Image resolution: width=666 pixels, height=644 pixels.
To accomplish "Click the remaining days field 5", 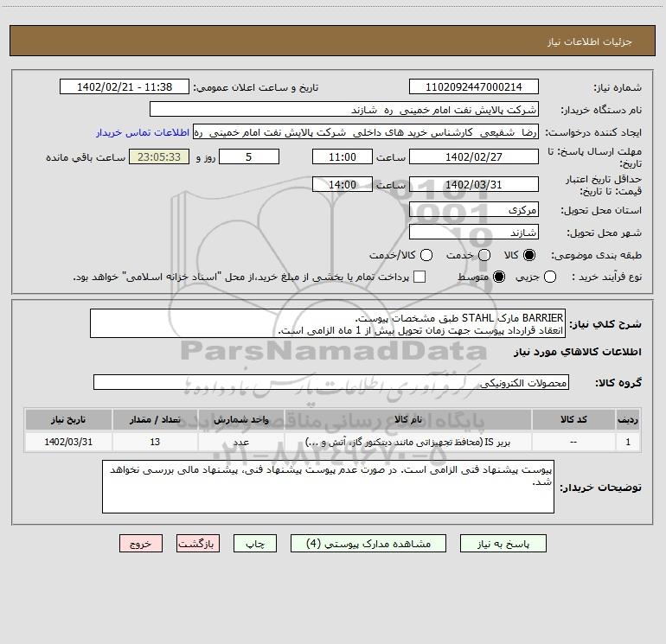I will [x=249, y=156].
